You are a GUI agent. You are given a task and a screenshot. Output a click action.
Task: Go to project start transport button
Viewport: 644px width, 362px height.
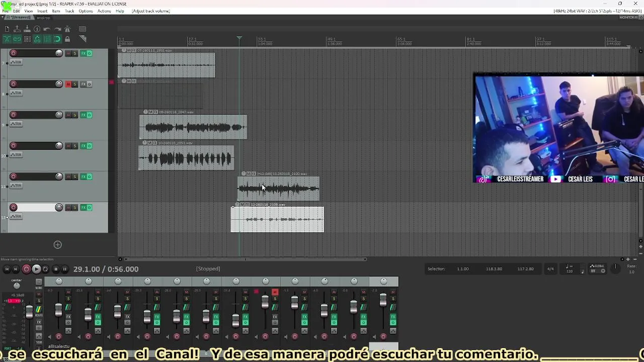pos(7,269)
